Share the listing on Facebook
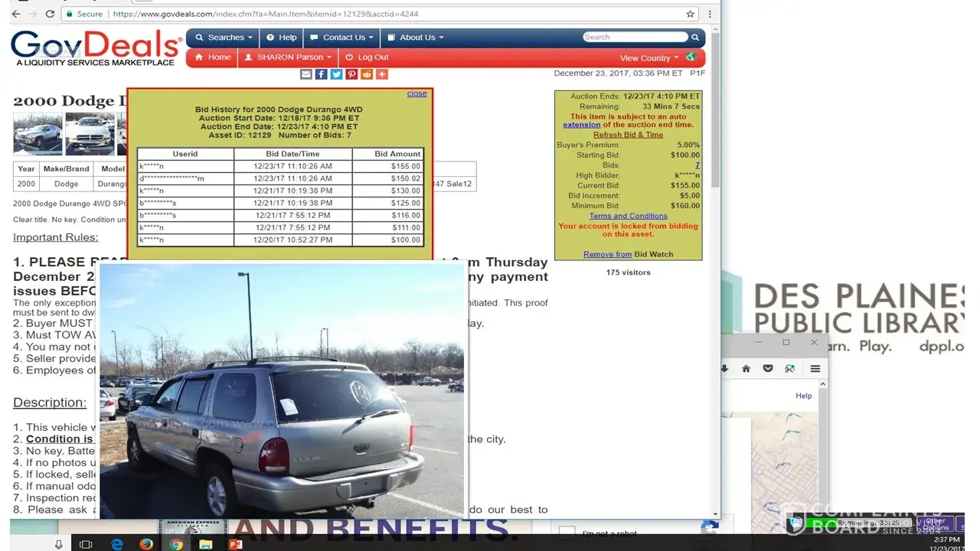This screenshot has width=980, height=551. click(x=322, y=74)
